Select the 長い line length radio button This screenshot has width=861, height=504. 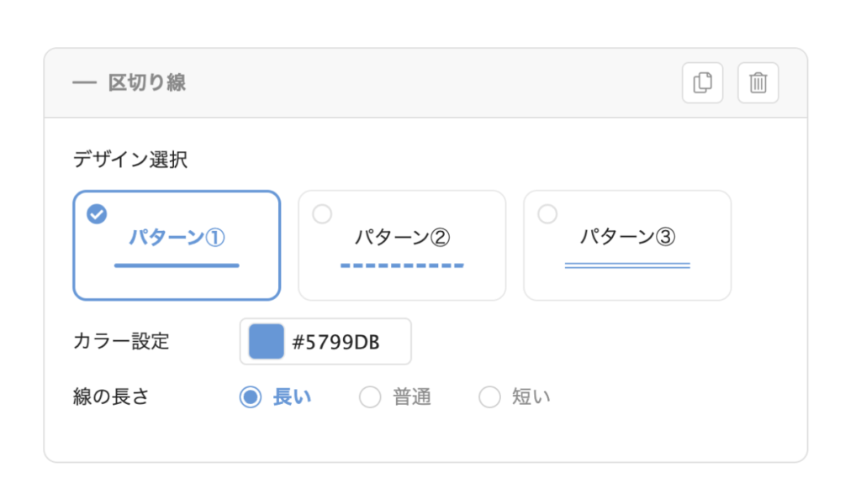(x=251, y=397)
